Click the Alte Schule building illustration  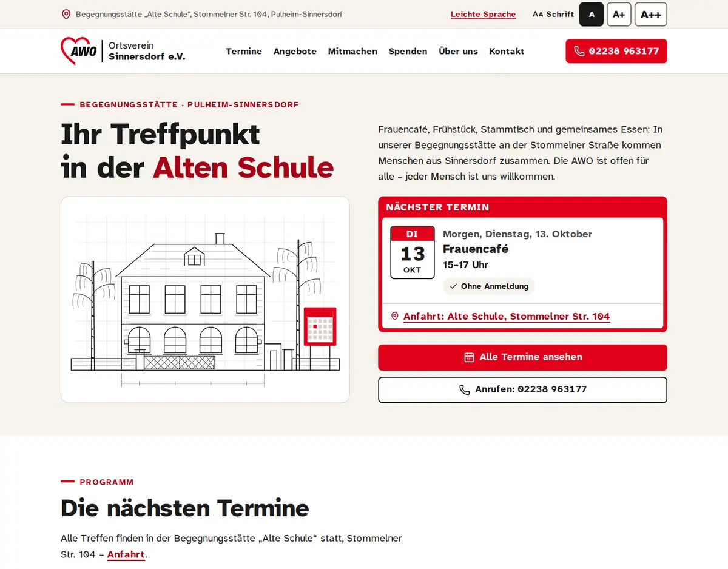coord(205,300)
